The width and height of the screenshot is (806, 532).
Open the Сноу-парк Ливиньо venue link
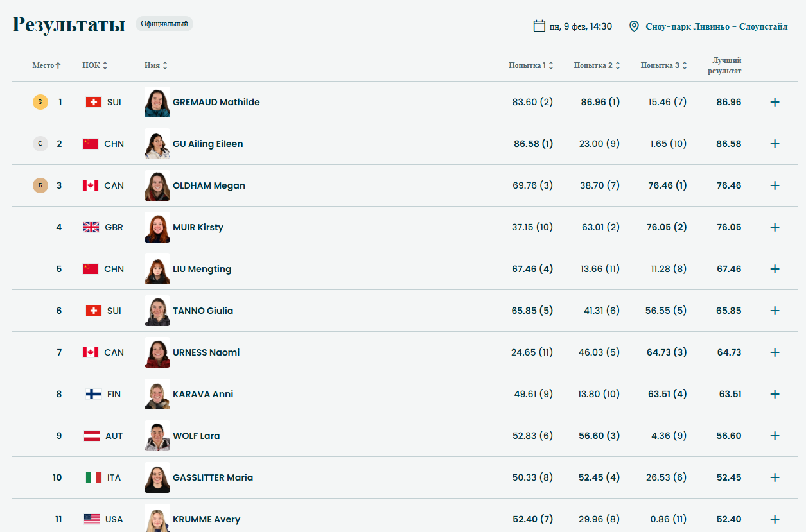coord(716,26)
